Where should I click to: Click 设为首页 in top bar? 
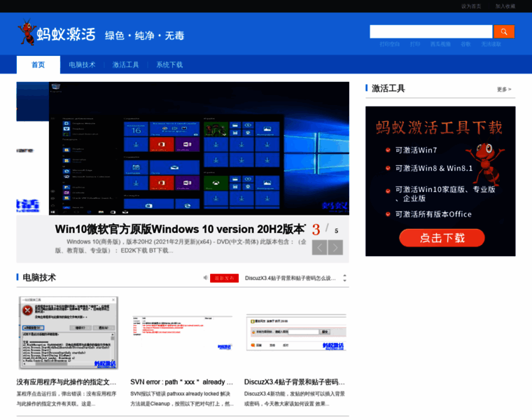pyautogui.click(x=471, y=6)
